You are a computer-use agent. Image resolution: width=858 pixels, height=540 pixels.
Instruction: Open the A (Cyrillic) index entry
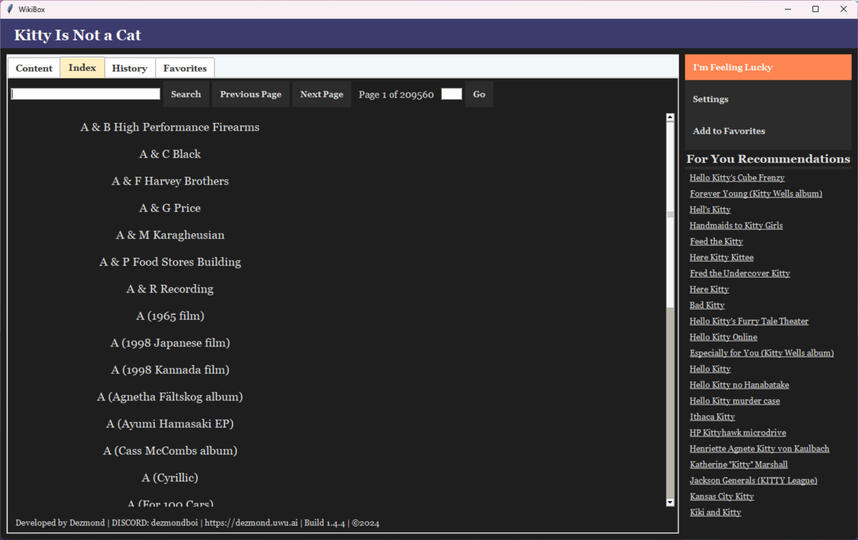[170, 478]
